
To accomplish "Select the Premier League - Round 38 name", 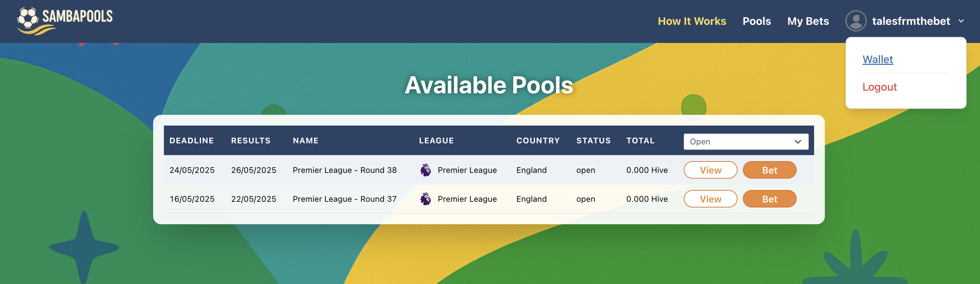I will click(x=344, y=170).
